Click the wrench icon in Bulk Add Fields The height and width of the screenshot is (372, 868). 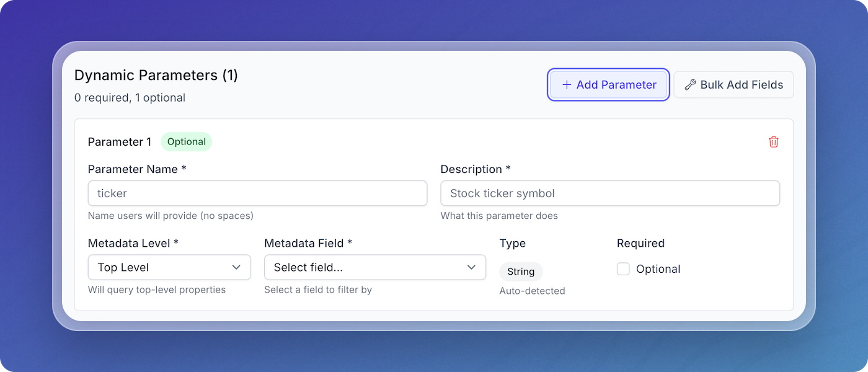(689, 85)
